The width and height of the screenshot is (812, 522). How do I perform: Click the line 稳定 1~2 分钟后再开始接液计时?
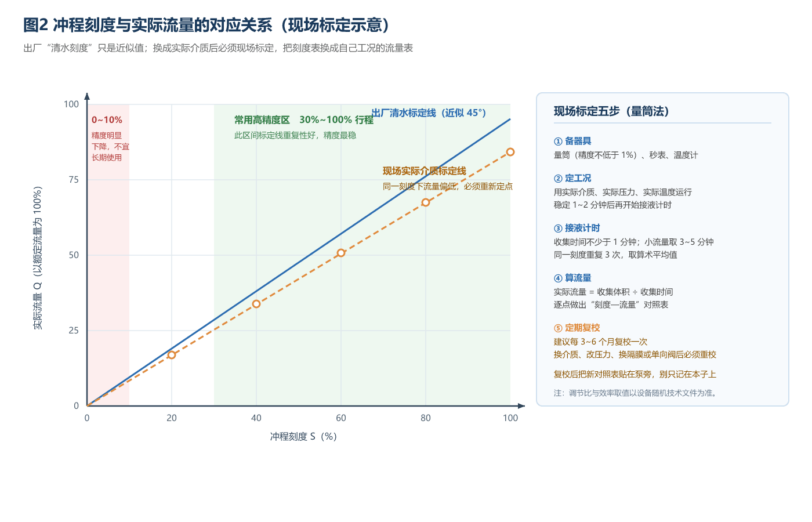click(x=612, y=205)
